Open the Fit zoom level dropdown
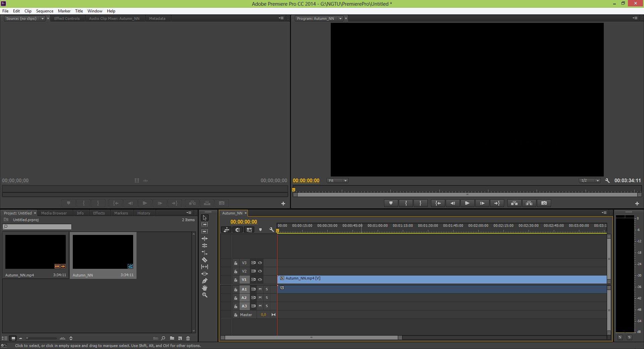644x349 pixels. [338, 181]
